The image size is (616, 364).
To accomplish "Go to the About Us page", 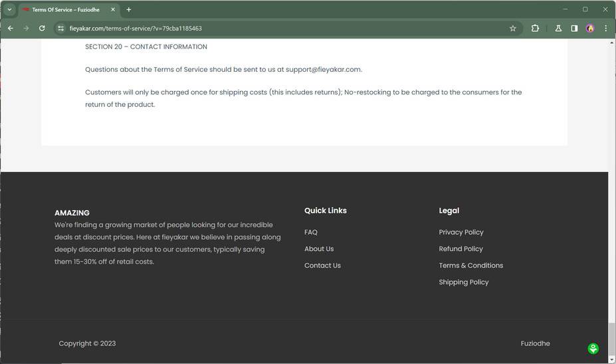I will coord(319,249).
